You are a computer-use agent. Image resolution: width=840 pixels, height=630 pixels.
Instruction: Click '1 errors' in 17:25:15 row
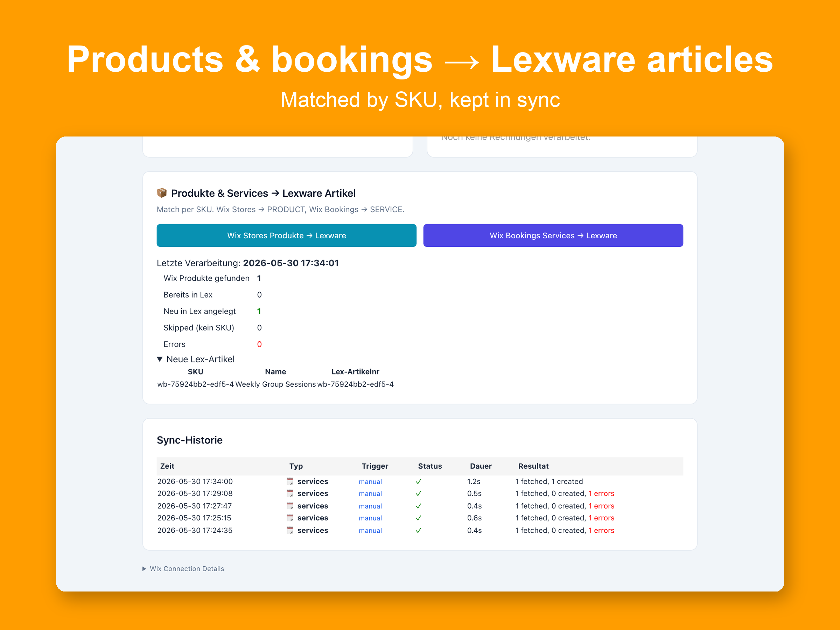[602, 518]
